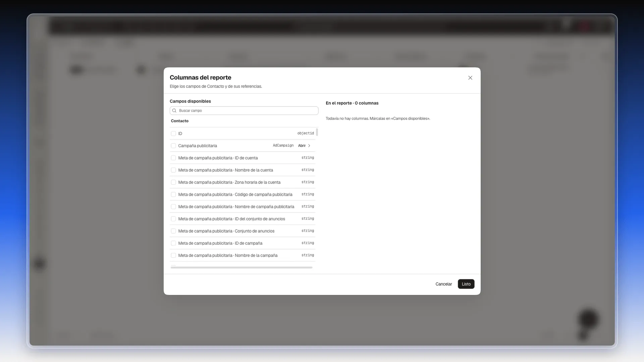This screenshot has height=362, width=644.
Task: Click the Campos disponibles heading
Action: click(190, 101)
